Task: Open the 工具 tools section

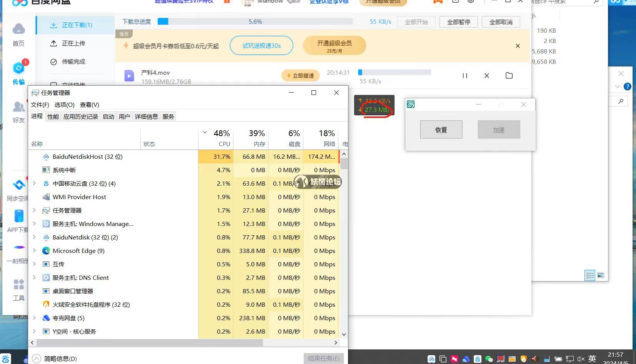Action: (x=18, y=290)
